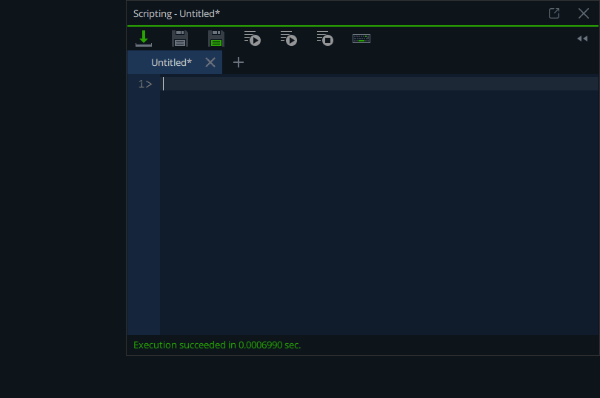Select the Untitled* script tab
The height and width of the screenshot is (398, 600).
point(171,62)
